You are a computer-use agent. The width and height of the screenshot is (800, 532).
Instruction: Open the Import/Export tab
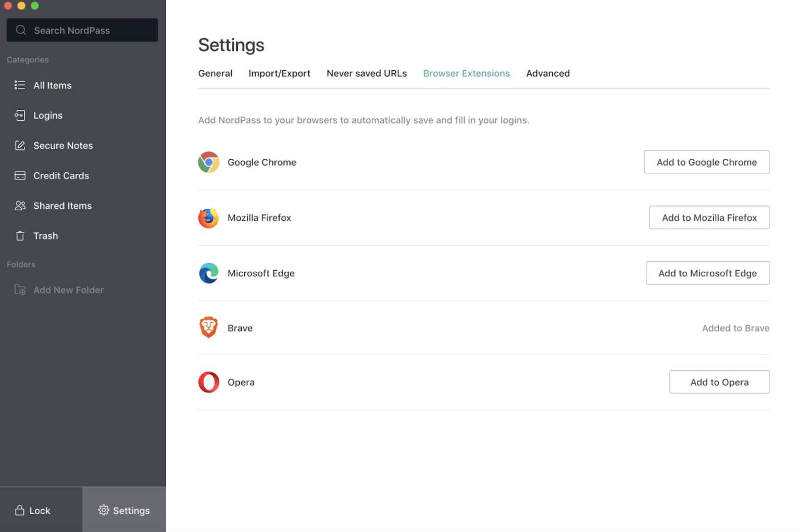point(279,73)
